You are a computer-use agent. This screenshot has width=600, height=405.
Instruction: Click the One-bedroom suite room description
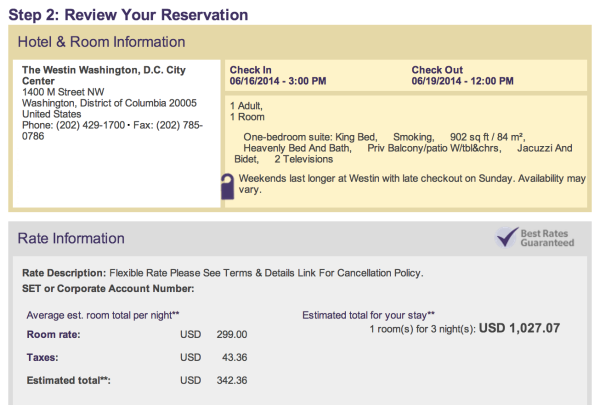(403, 148)
